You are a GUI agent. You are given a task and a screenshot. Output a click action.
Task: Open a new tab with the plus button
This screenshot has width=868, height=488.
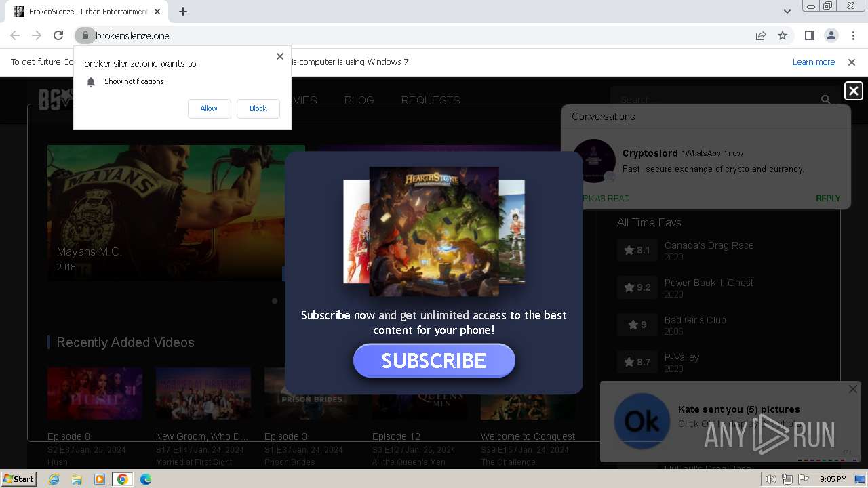tap(183, 12)
